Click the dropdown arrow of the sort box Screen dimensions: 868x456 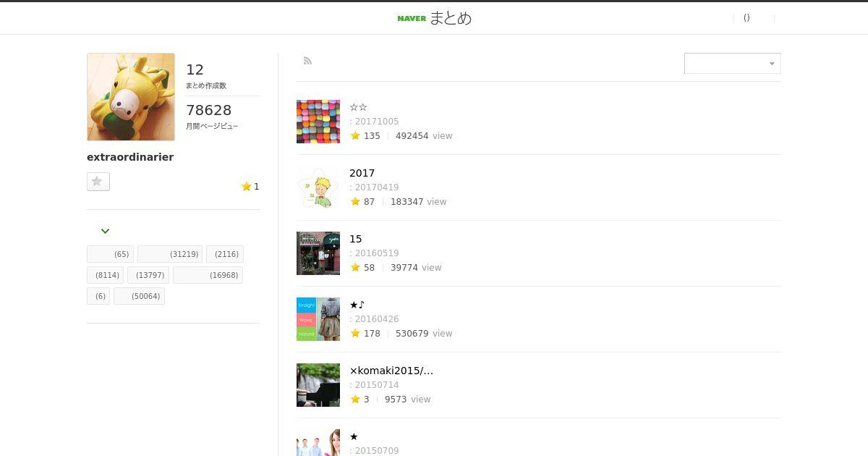(772, 64)
